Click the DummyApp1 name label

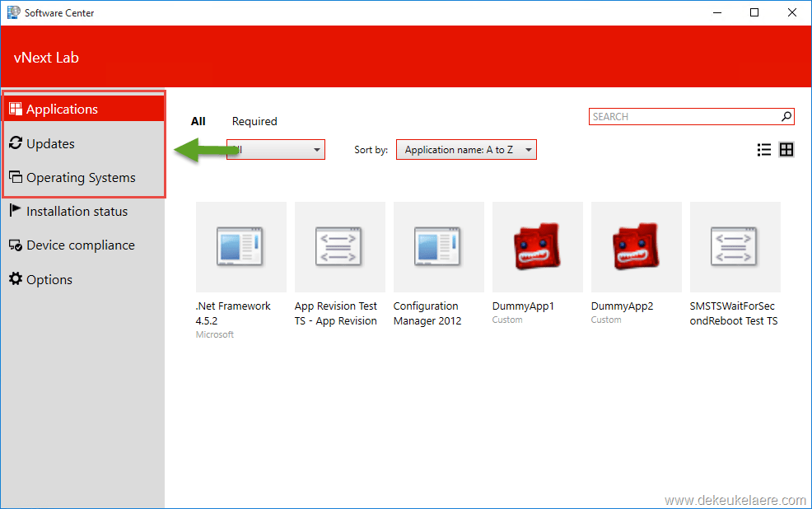click(x=523, y=306)
